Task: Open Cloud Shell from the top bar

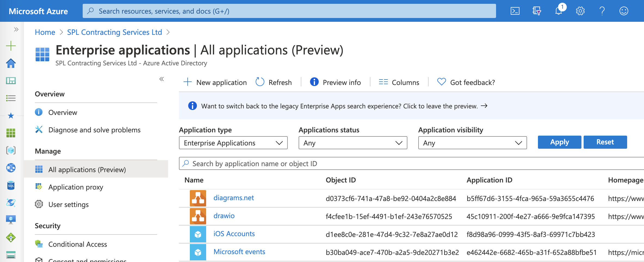Action: (x=515, y=11)
